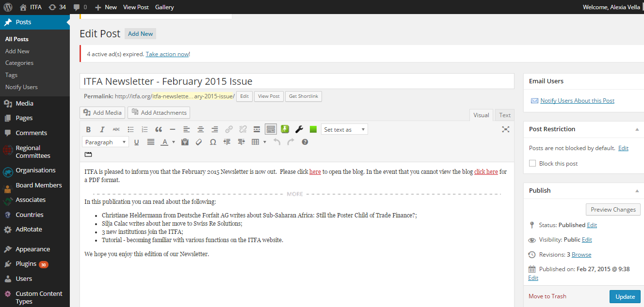The image size is (644, 307).
Task: Apply strikethrough (ABC) formatting
Action: click(x=116, y=129)
